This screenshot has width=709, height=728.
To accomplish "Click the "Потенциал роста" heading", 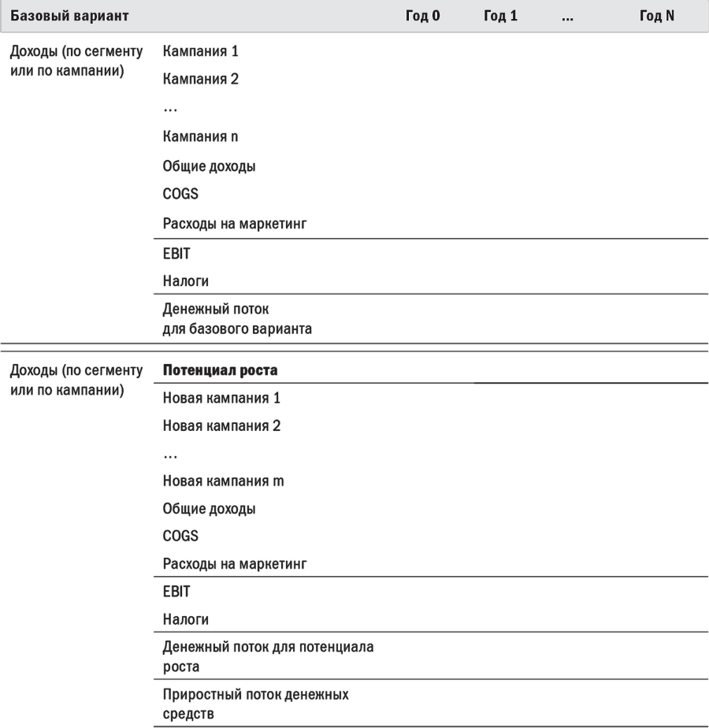I will coord(220,370).
